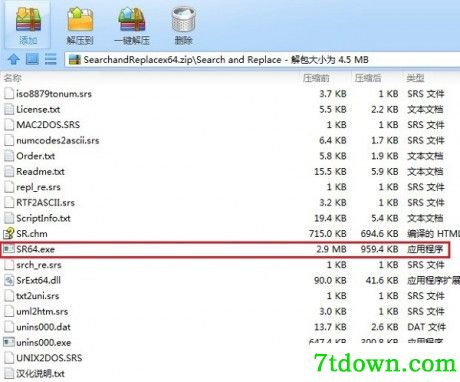460x382 pixels.
Task: Select the SrExt64.dll file
Action: 38,280
